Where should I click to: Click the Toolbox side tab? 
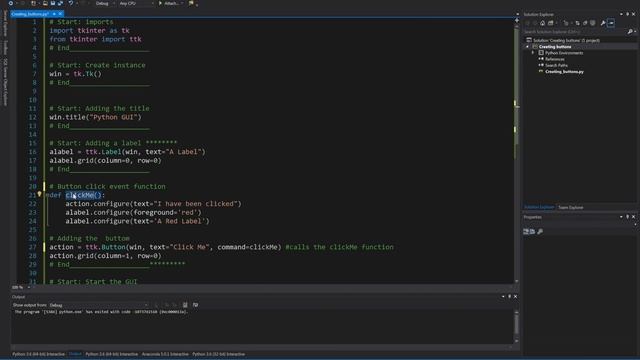tap(5, 47)
